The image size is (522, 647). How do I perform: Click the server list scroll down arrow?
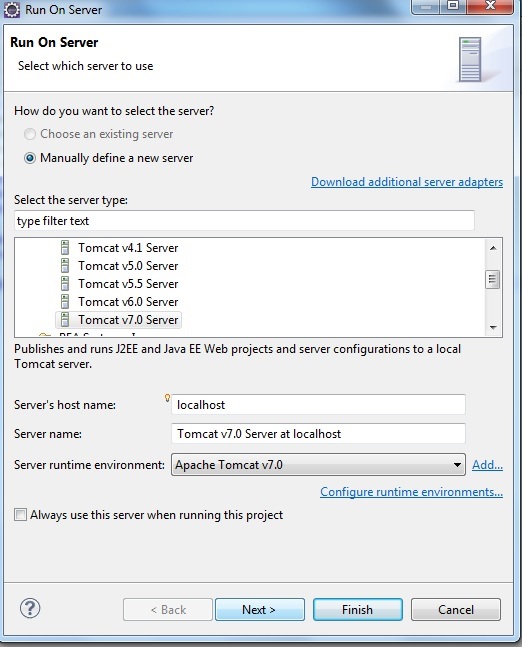pos(493,328)
